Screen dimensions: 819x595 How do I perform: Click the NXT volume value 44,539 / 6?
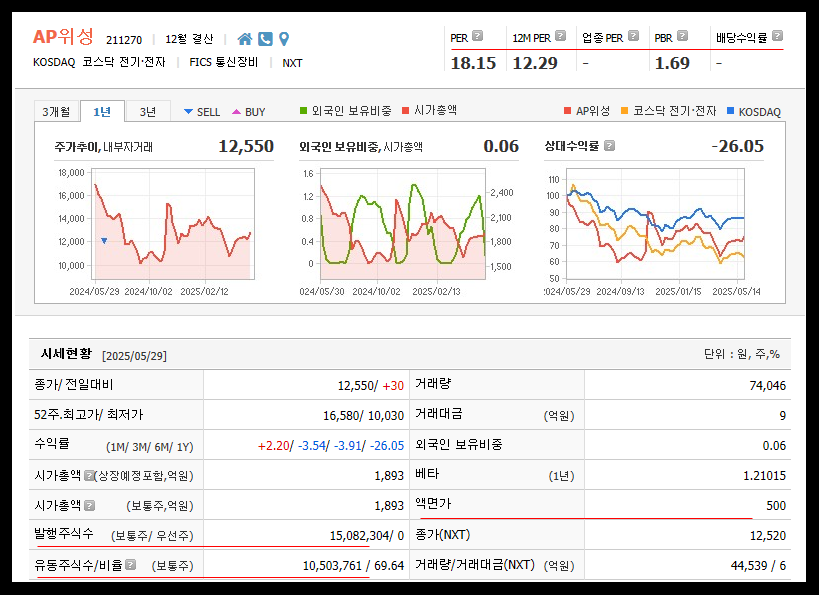(758, 566)
